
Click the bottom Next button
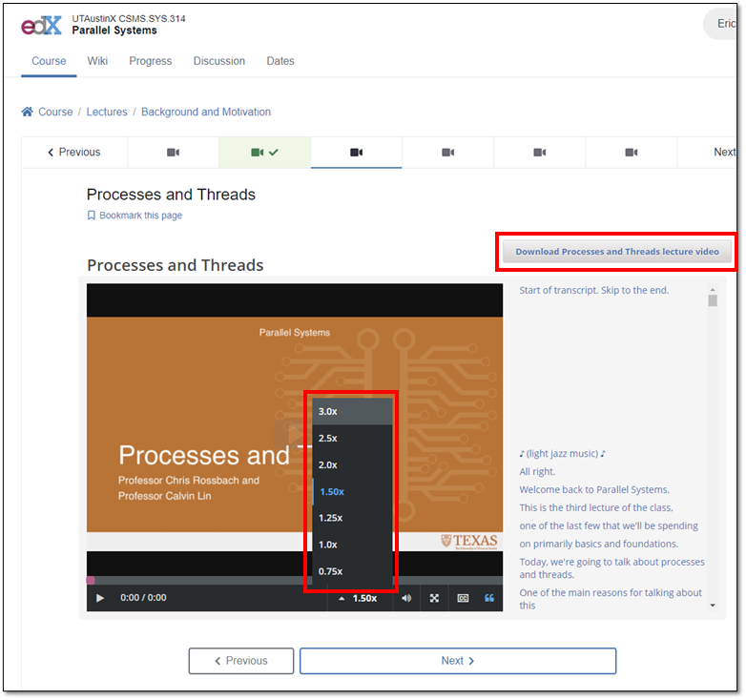tap(458, 661)
